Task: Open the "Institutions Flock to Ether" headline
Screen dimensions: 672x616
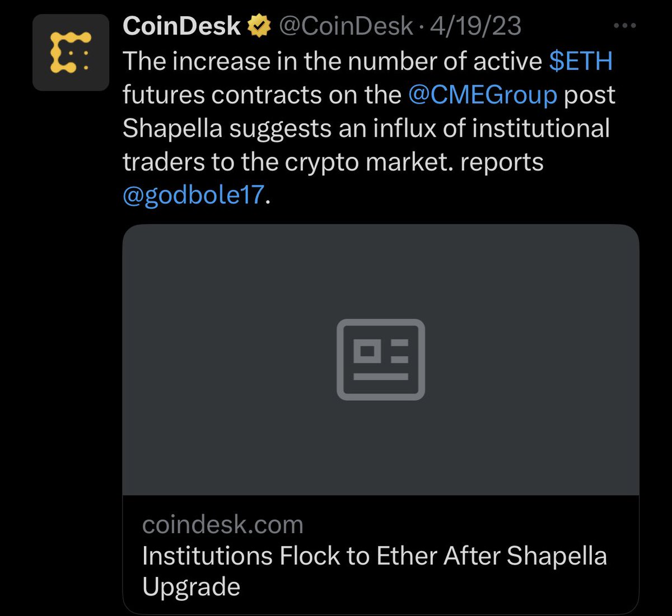Action: pos(374,556)
